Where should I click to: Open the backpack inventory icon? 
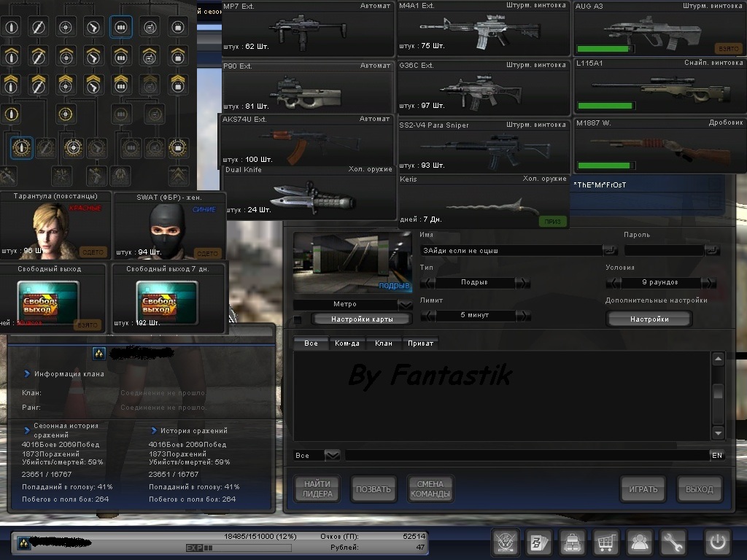572,542
